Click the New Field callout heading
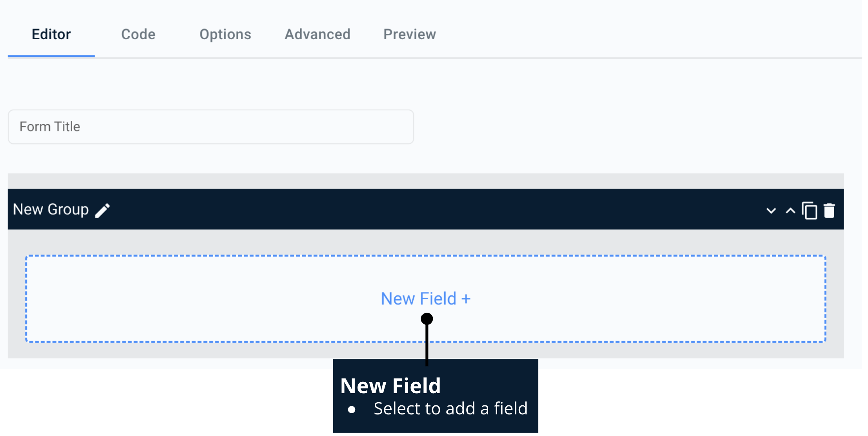 pos(390,386)
